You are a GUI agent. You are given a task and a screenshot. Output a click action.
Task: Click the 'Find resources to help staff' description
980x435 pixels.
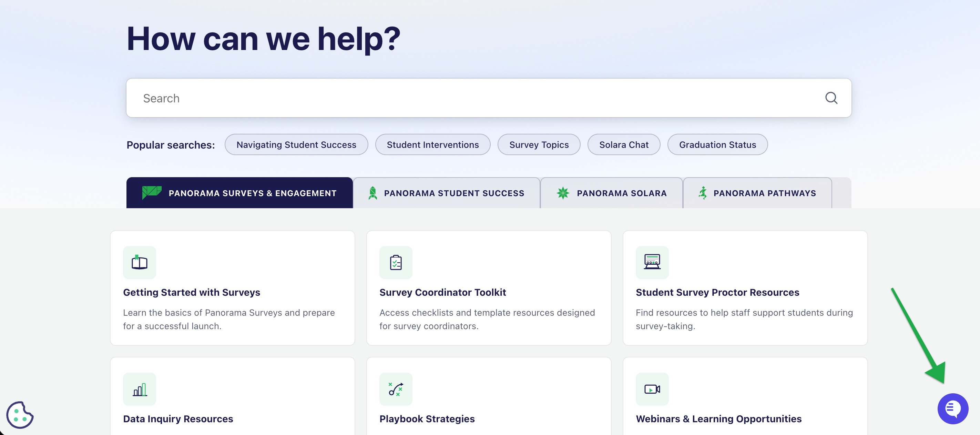click(744, 319)
